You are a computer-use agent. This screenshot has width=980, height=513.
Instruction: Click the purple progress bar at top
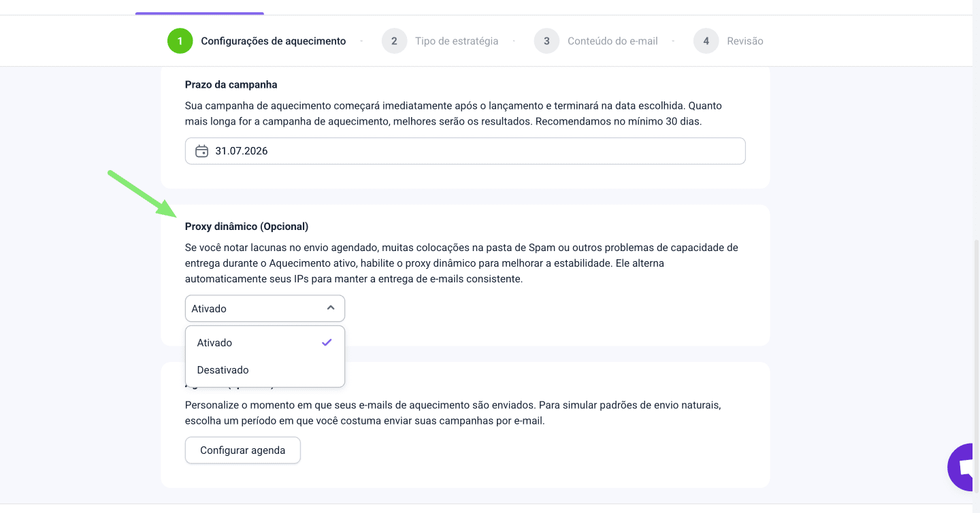(199, 13)
